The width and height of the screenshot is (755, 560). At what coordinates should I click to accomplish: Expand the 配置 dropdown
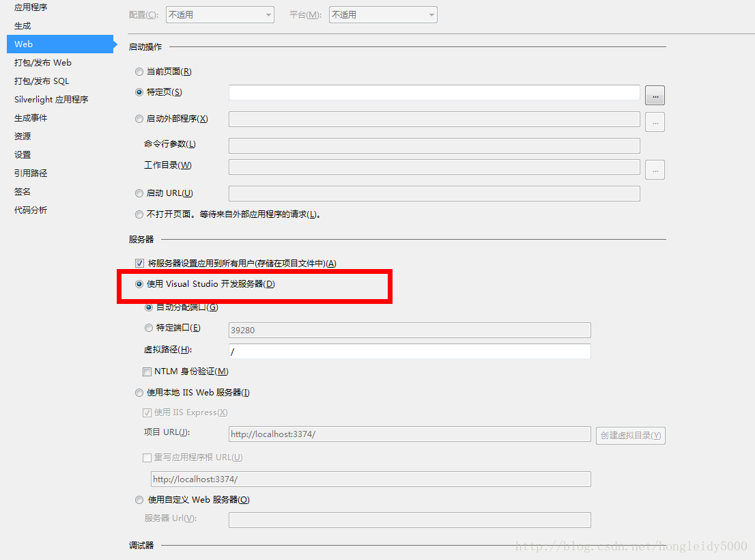(x=220, y=15)
